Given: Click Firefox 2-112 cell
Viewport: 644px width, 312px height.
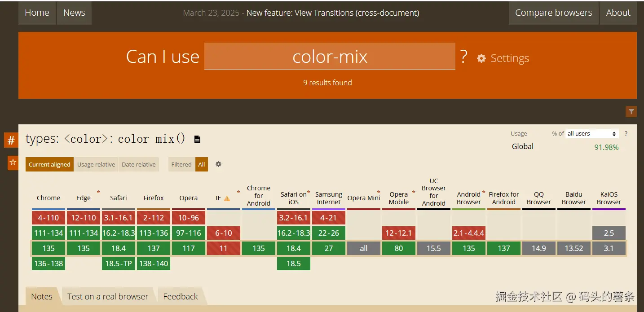Looking at the screenshot, I should pyautogui.click(x=154, y=218).
